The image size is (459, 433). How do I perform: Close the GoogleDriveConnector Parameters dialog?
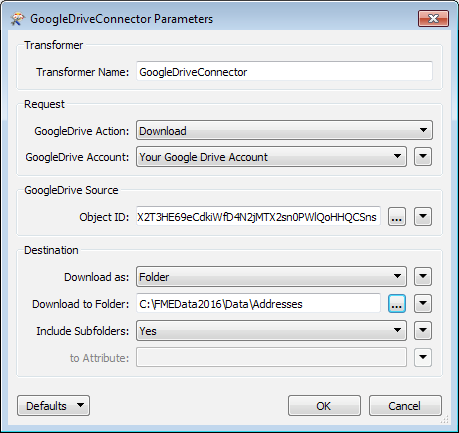(433, 18)
